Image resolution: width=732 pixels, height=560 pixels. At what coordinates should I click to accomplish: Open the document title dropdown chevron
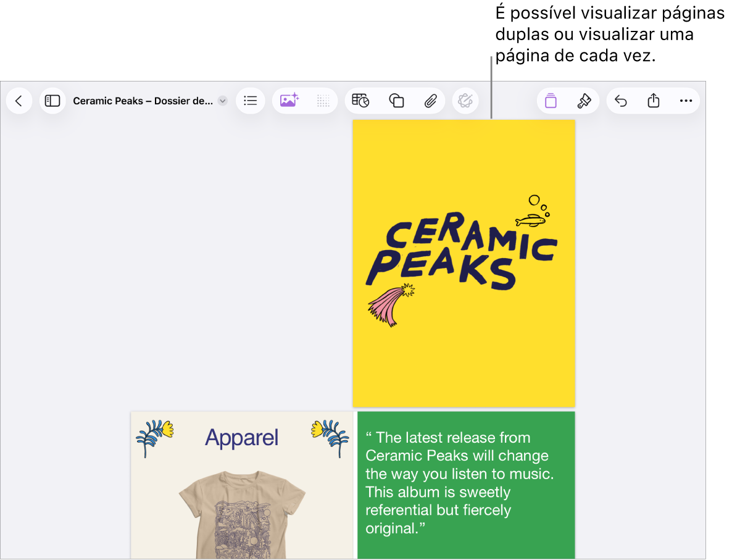[x=223, y=101]
